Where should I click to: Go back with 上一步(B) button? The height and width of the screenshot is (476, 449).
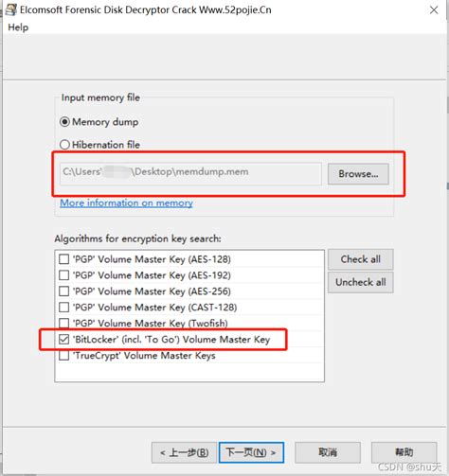pyautogui.click(x=184, y=452)
